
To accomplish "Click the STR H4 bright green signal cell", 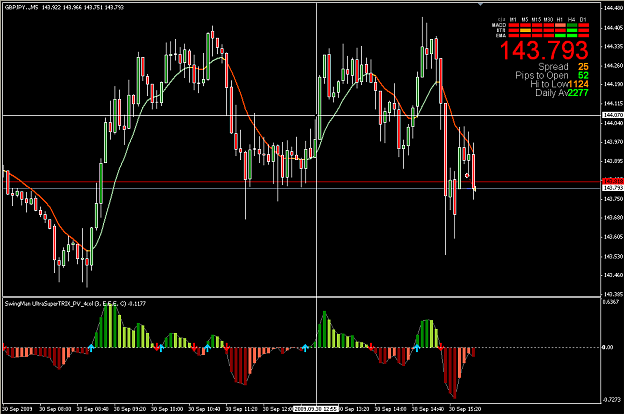I will pos(572,30).
